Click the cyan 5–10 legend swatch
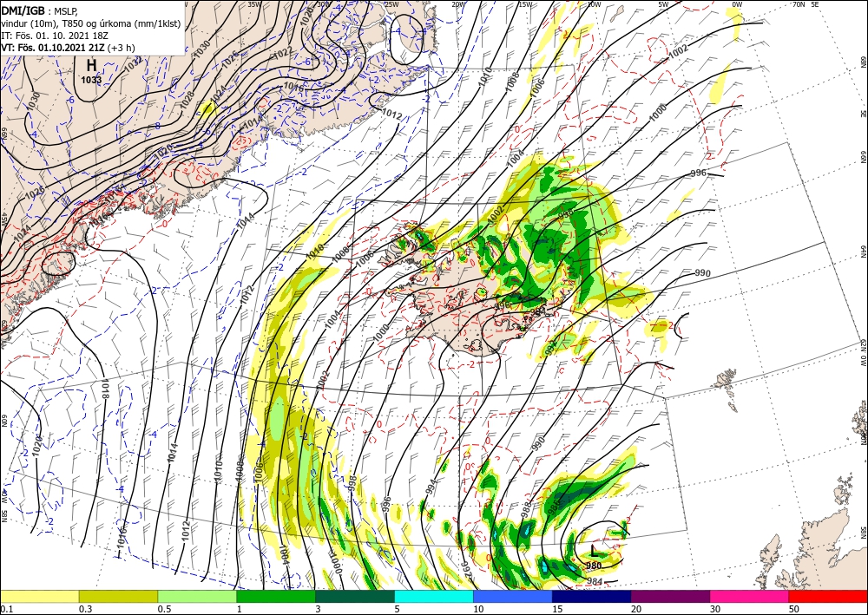The image size is (868, 615). pyautogui.click(x=434, y=596)
